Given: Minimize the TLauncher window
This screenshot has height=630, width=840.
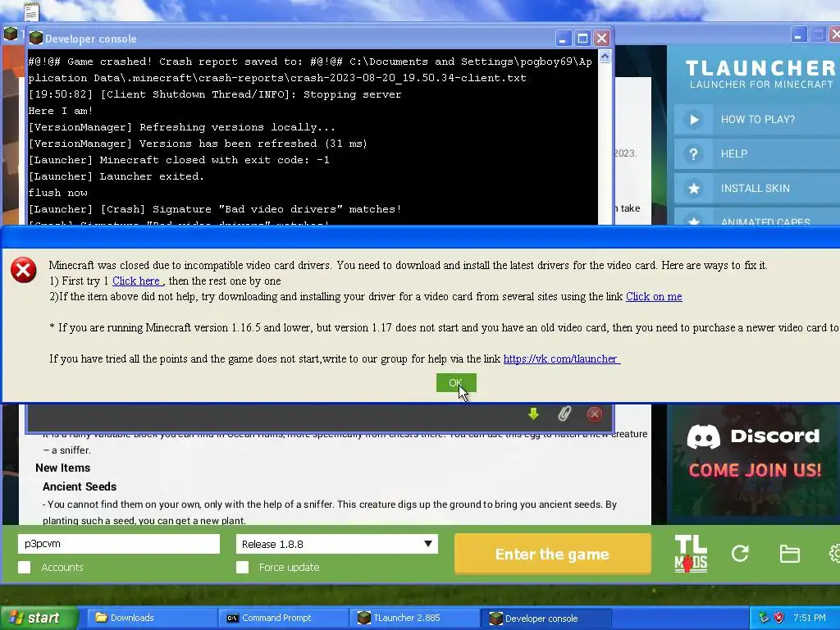Looking at the screenshot, I should tap(798, 35).
